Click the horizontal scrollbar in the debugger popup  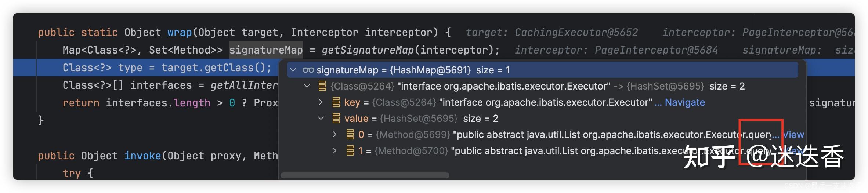coord(365,175)
